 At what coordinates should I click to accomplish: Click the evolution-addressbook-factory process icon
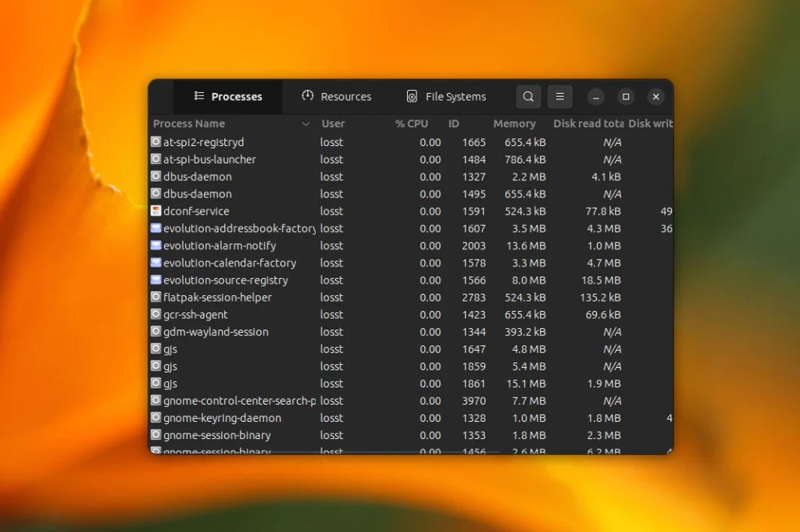tap(155, 228)
